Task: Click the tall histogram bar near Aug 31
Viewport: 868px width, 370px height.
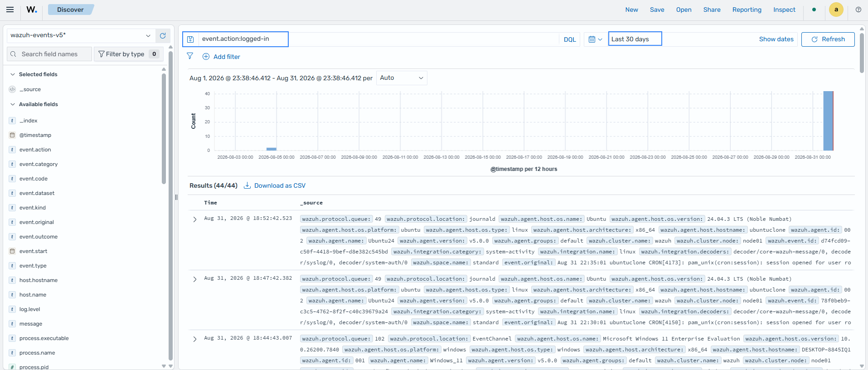Action: (x=828, y=121)
